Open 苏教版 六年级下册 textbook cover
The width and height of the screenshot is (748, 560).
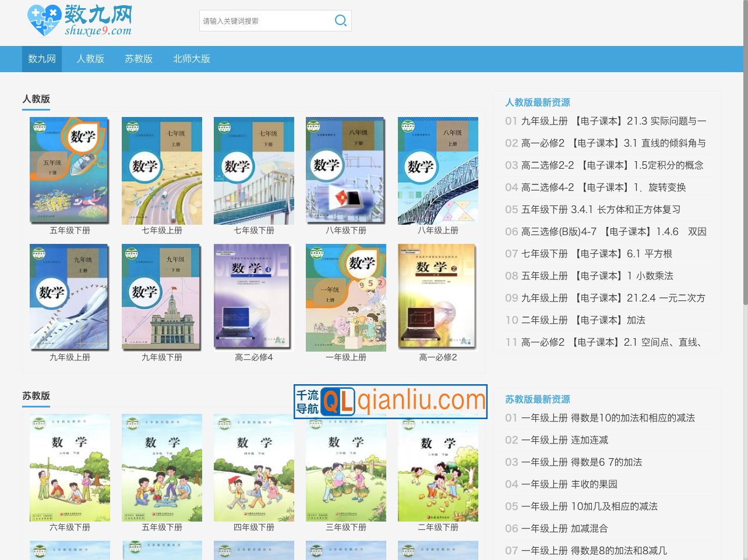pyautogui.click(x=69, y=467)
